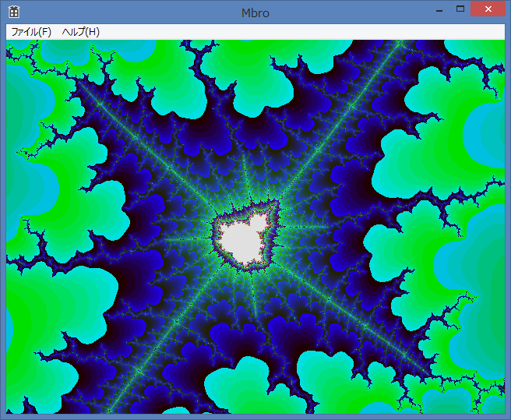Open the ファイル(F) menu
The width and height of the screenshot is (511, 420).
click(x=31, y=32)
